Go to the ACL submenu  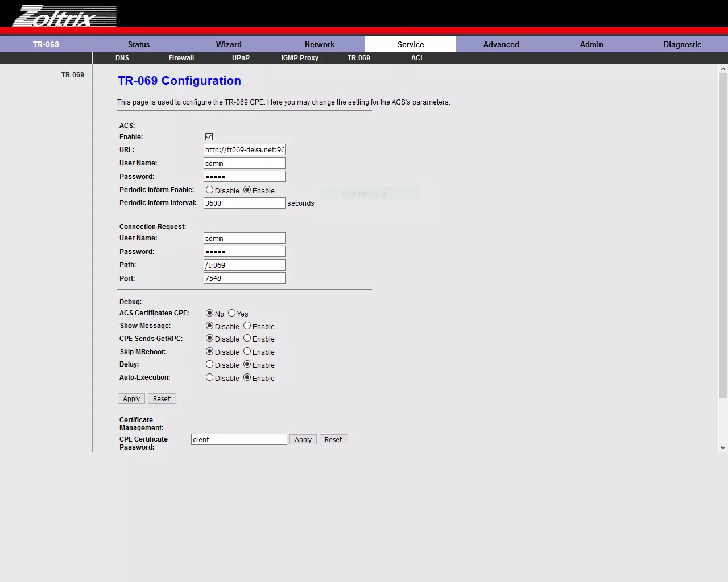click(x=417, y=58)
